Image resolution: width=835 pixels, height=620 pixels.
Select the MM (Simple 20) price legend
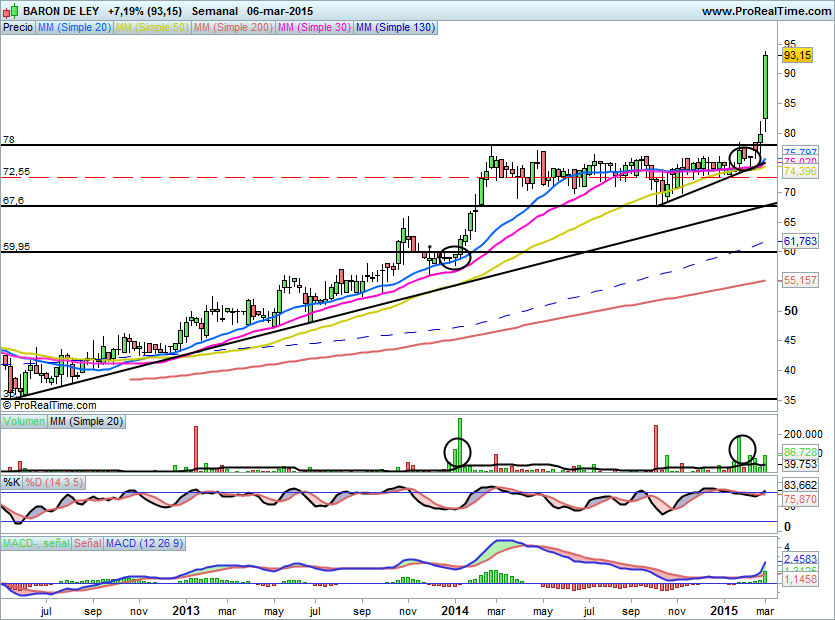pyautogui.click(x=74, y=28)
